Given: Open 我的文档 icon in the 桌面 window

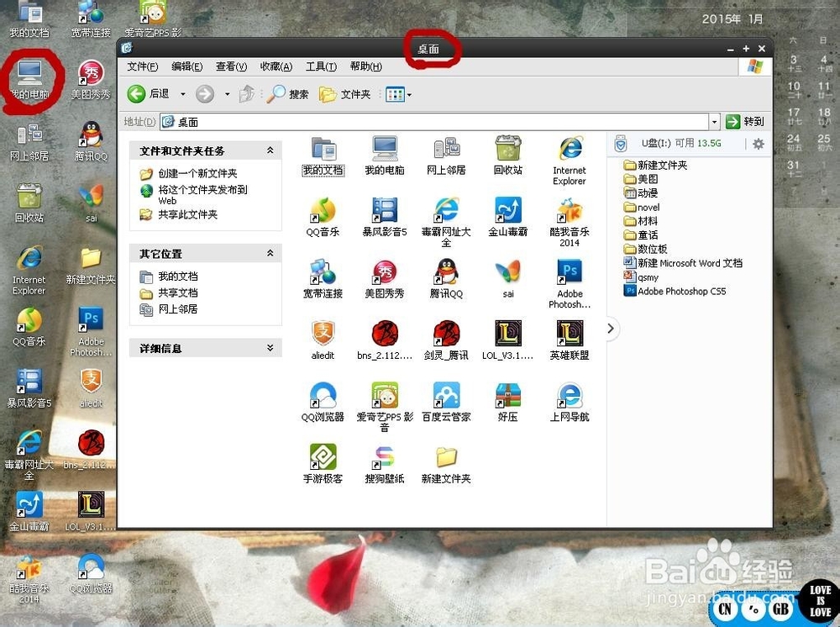Looking at the screenshot, I should [x=323, y=156].
